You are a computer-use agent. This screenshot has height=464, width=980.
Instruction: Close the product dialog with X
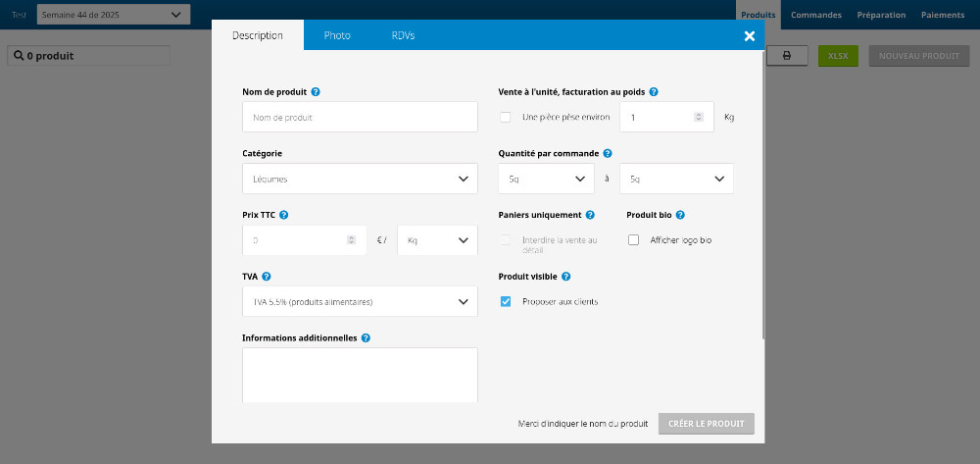(x=750, y=35)
